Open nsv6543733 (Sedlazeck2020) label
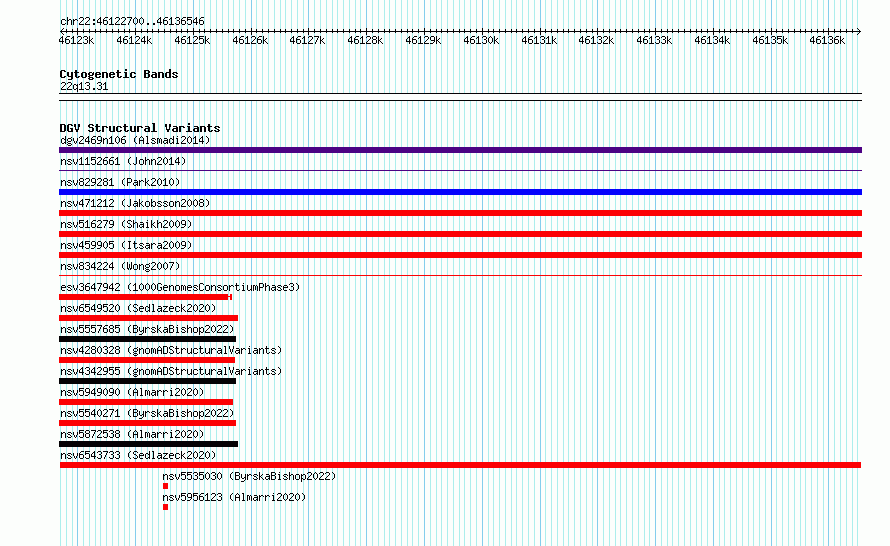This screenshot has height=546, width=890. [138, 455]
